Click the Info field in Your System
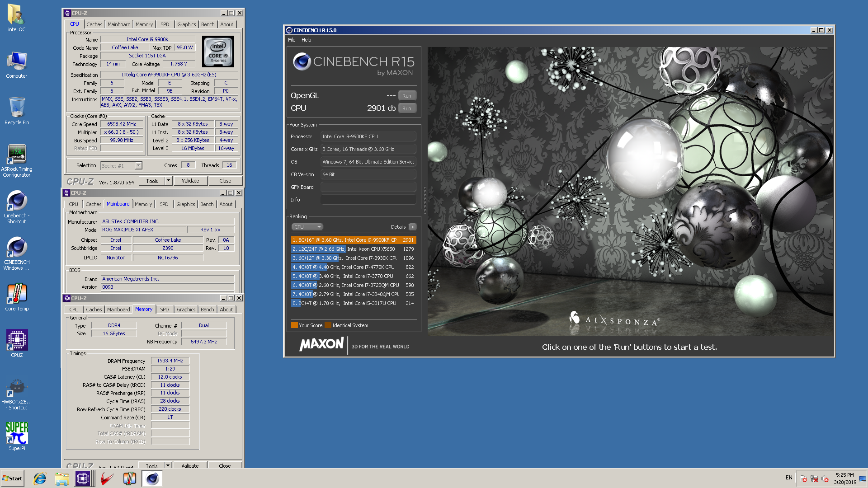The image size is (868, 488). (368, 200)
